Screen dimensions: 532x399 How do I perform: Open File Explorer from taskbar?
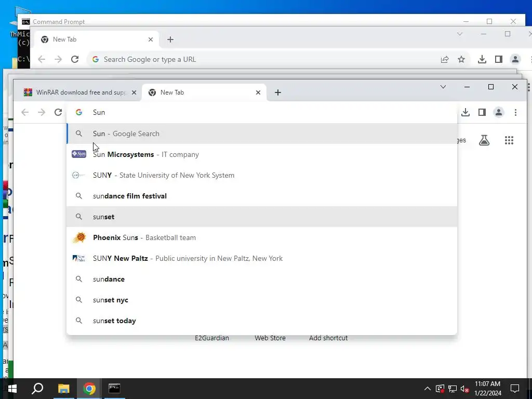click(x=63, y=389)
